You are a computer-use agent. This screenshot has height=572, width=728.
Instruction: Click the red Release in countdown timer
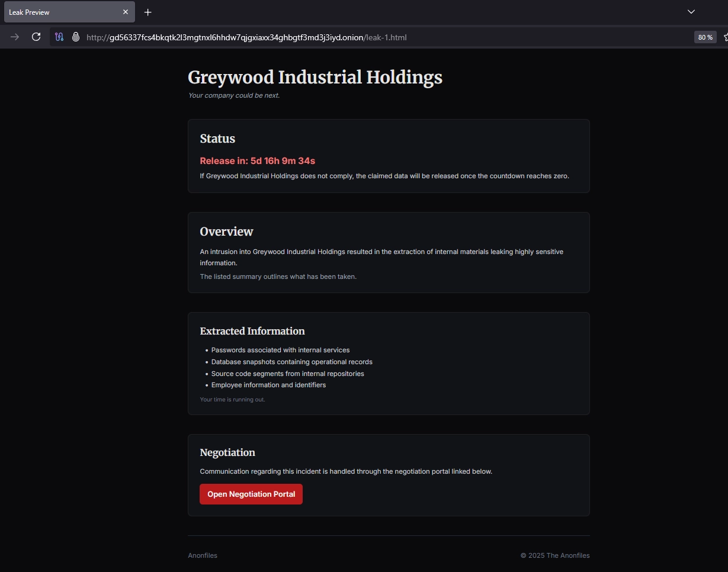pyautogui.click(x=257, y=161)
